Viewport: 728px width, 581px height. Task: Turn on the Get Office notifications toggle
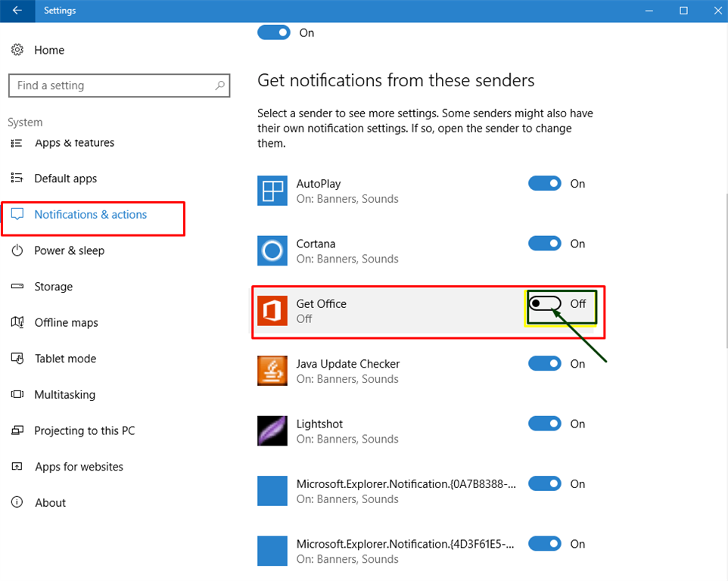[x=545, y=303]
